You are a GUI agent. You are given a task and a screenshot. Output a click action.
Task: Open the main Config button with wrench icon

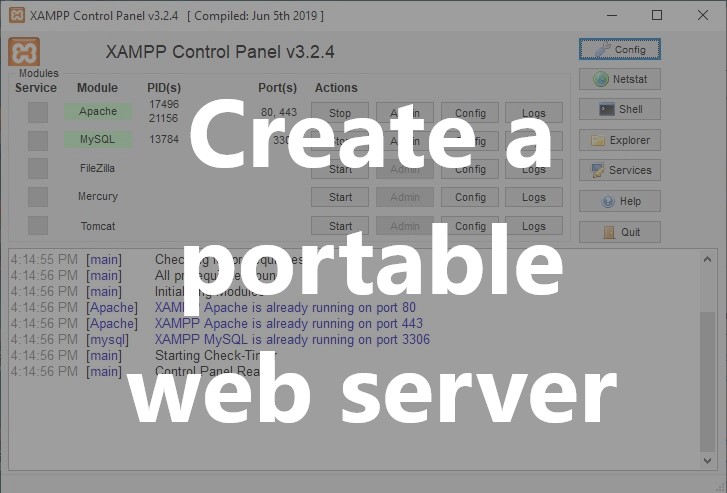pos(619,49)
